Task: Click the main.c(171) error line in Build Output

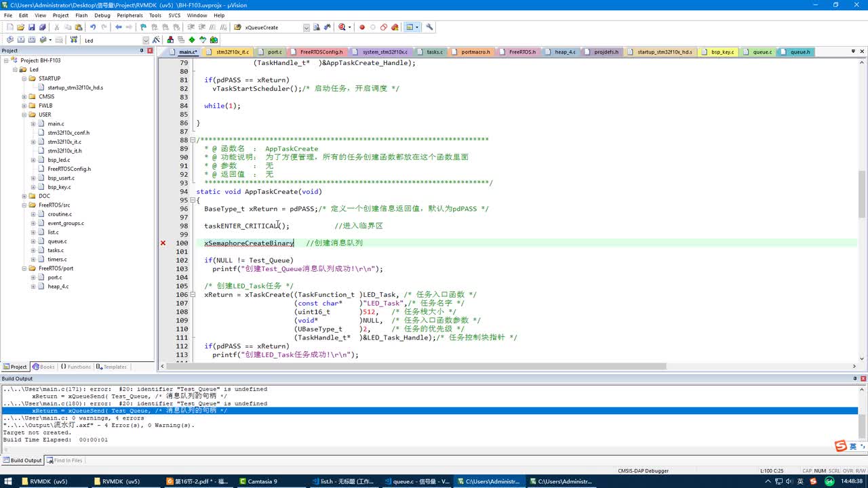Action: pyautogui.click(x=135, y=389)
